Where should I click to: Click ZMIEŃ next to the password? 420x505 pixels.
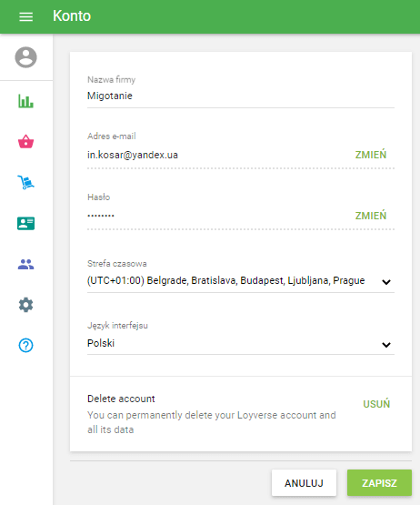coord(371,216)
